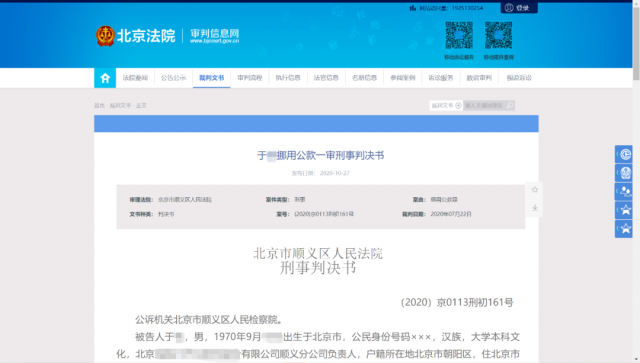The height and width of the screenshot is (363, 640).
Task: Favorite this judgment with the star icon
Action: tap(535, 189)
